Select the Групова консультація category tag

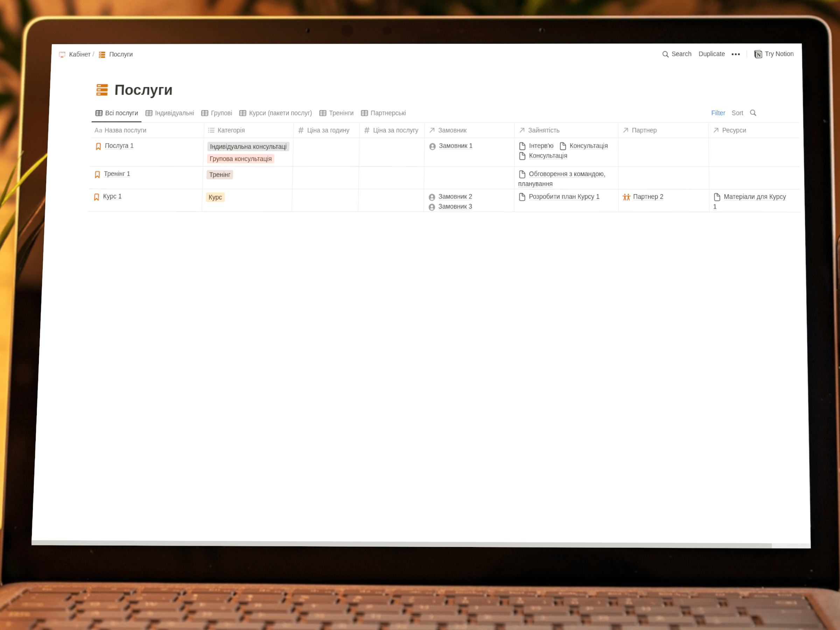click(x=240, y=159)
